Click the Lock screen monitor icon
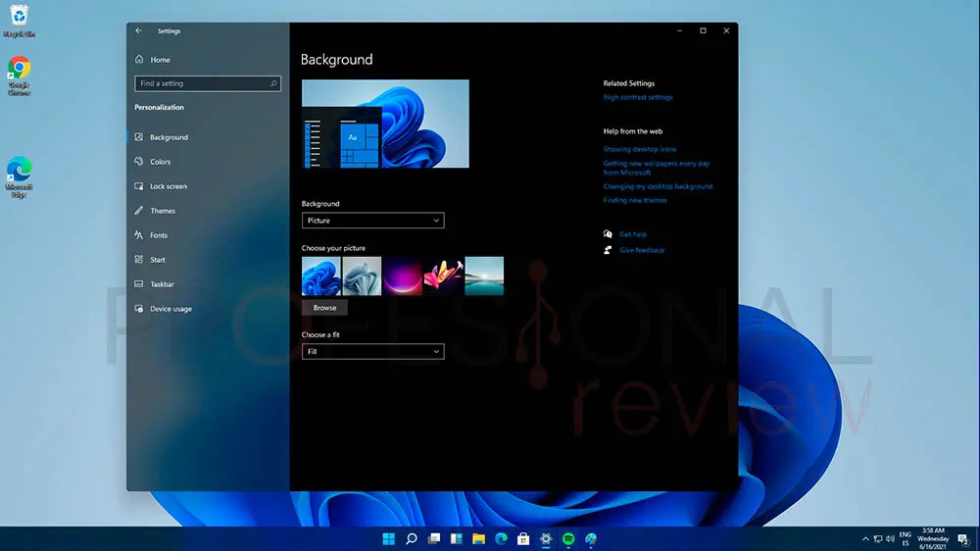The image size is (980, 551). click(x=139, y=185)
